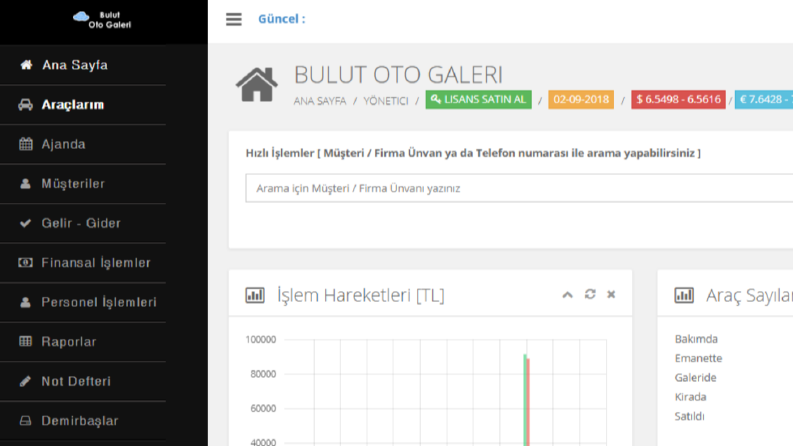
Task: Click the person icon beside Personel İşlemleri
Action: point(25,302)
